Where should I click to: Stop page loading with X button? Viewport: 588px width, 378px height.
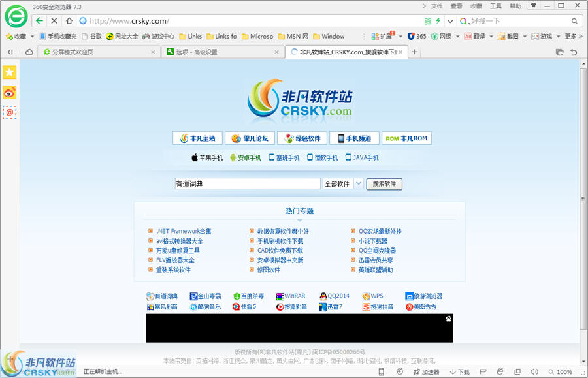(54, 21)
